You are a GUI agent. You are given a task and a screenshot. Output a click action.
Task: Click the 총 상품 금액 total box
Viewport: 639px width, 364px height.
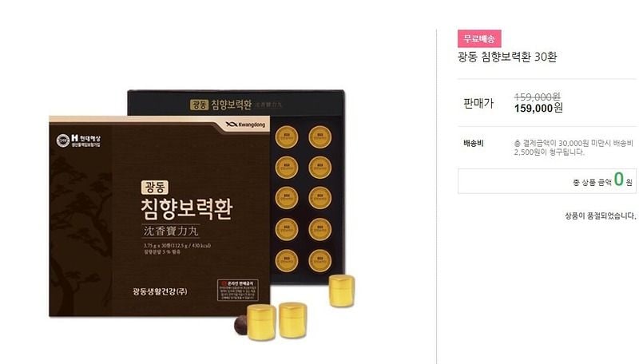547,181
